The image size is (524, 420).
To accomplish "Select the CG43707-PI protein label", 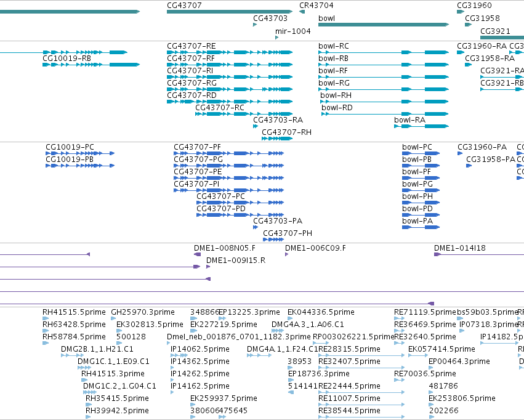I will coord(196,184).
